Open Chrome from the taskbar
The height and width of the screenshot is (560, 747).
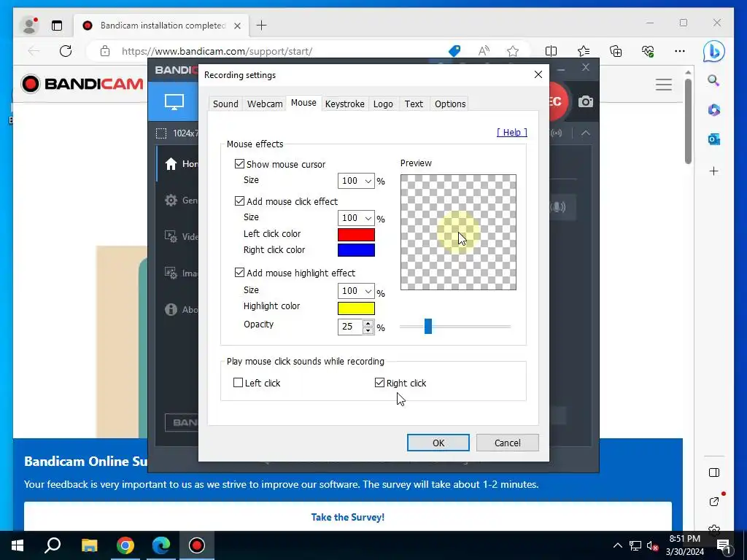click(125, 545)
